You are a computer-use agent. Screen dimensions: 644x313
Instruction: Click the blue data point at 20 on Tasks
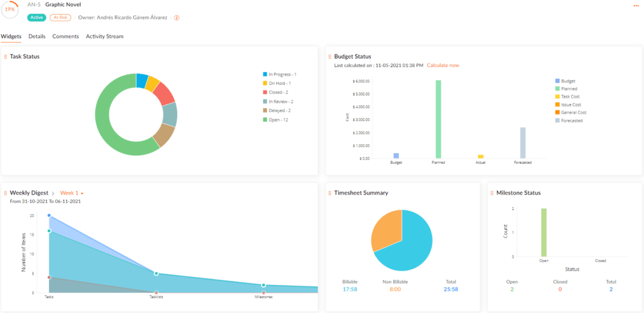[49, 216]
